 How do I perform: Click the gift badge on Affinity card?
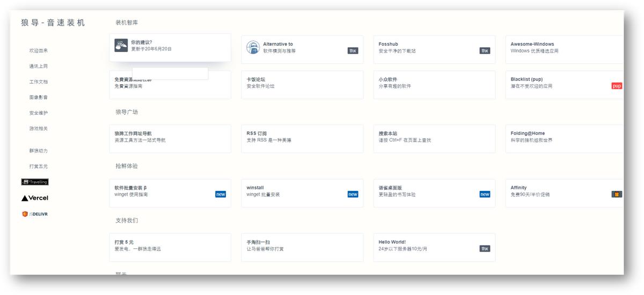click(617, 194)
